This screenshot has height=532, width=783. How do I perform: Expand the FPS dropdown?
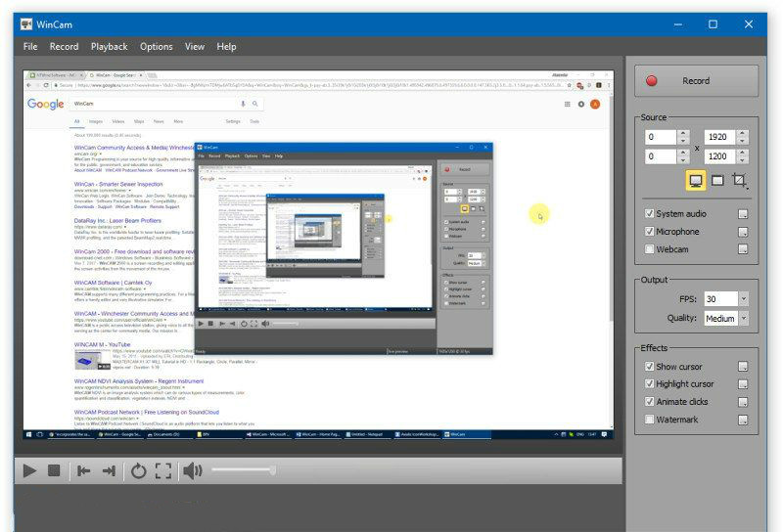[x=744, y=299]
